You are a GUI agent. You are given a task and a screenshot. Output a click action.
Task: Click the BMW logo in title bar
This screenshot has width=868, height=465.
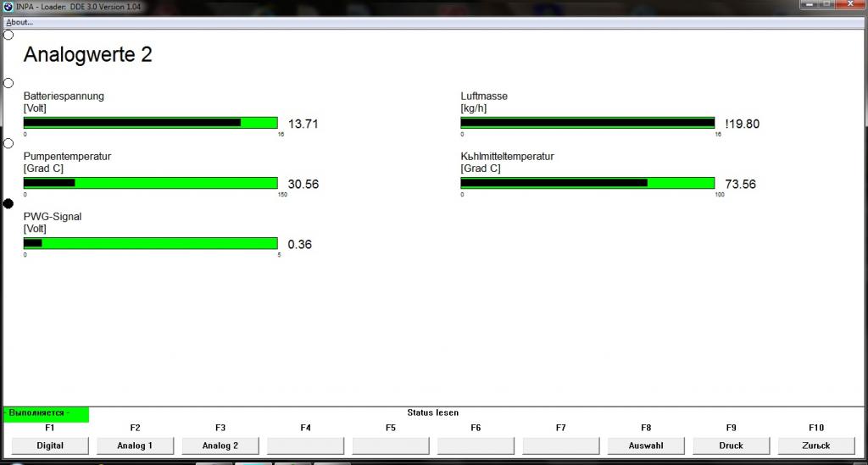pyautogui.click(x=8, y=7)
